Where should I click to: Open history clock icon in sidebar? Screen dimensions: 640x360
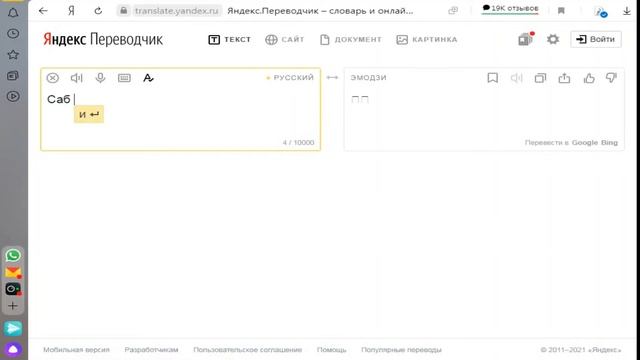[x=13, y=33]
